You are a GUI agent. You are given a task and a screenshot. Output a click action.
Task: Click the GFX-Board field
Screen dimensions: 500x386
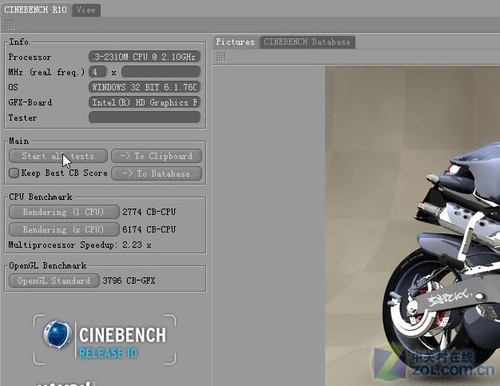click(145, 102)
